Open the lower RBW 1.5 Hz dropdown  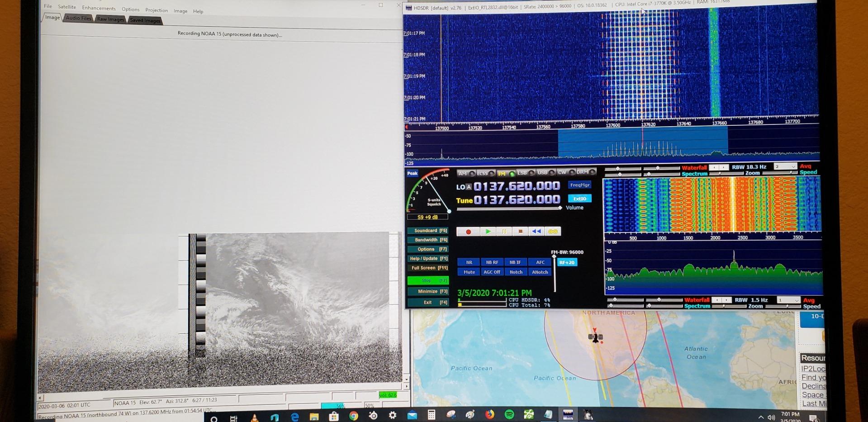click(x=789, y=300)
